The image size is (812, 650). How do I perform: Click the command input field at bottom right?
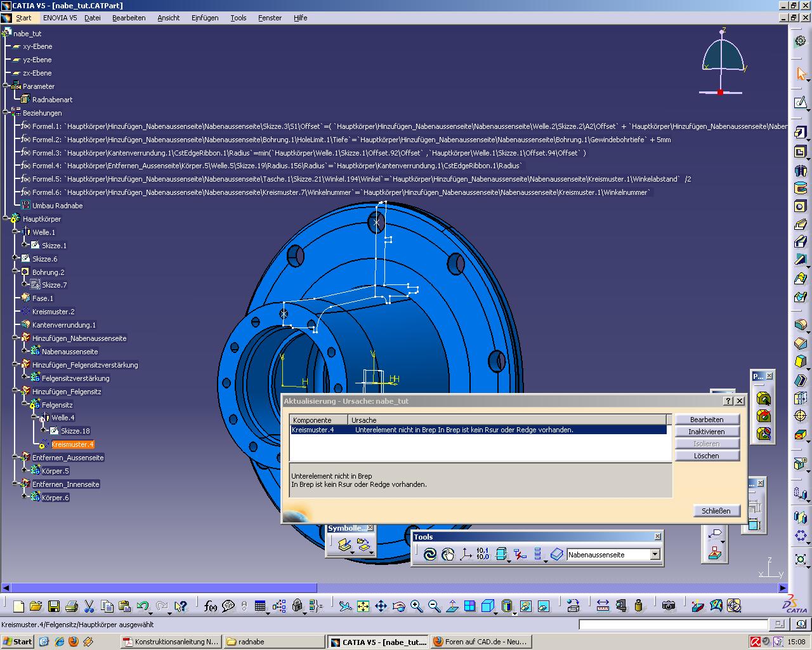[x=673, y=625]
